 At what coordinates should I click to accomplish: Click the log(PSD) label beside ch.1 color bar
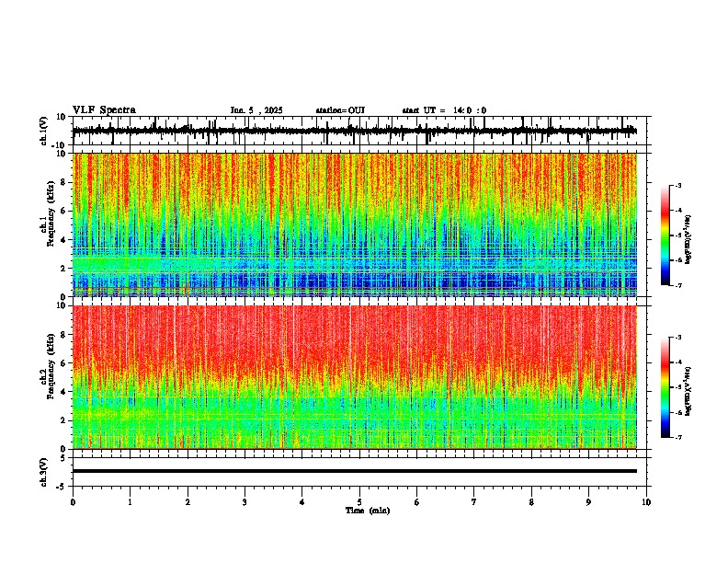click(688, 239)
